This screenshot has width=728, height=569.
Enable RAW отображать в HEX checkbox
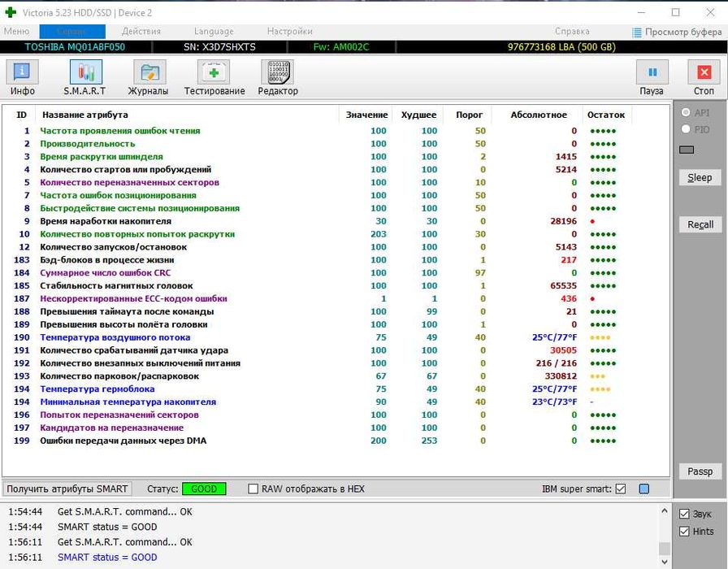(253, 489)
